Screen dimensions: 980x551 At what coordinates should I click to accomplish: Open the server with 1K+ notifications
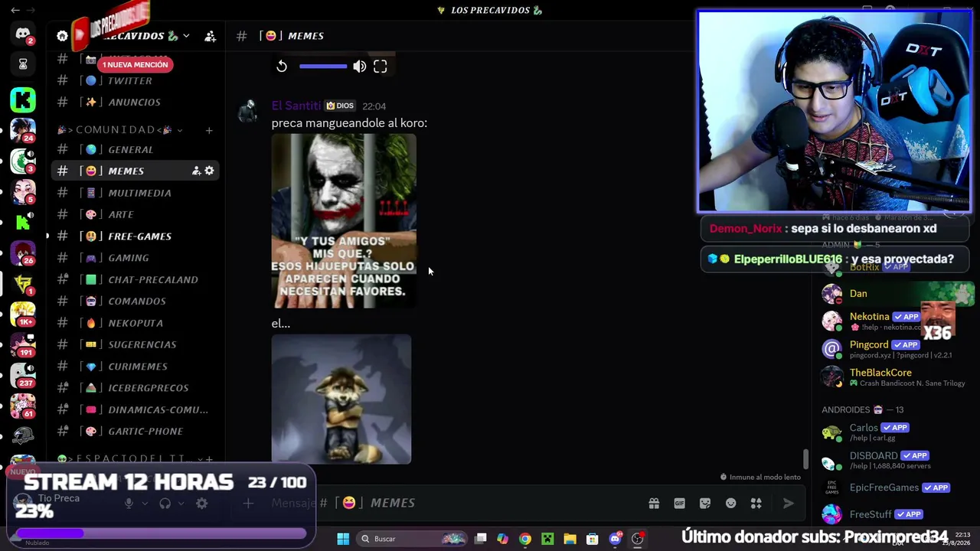point(23,314)
